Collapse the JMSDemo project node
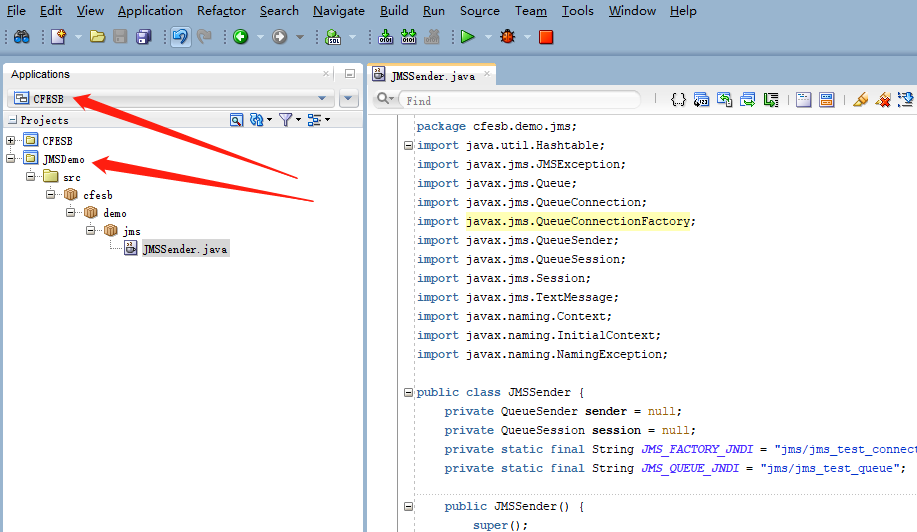The width and height of the screenshot is (917, 532). coord(11,158)
